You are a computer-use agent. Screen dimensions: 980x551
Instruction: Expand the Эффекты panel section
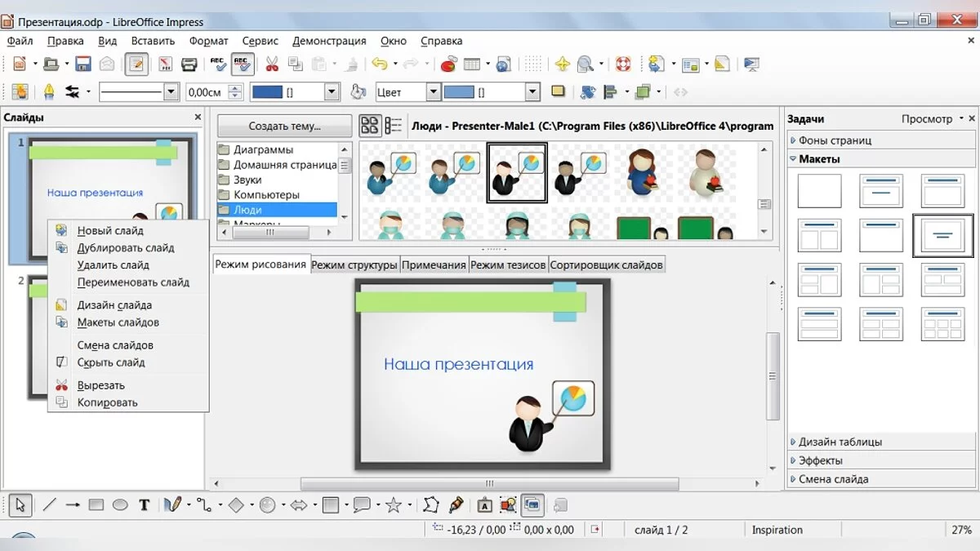click(820, 460)
